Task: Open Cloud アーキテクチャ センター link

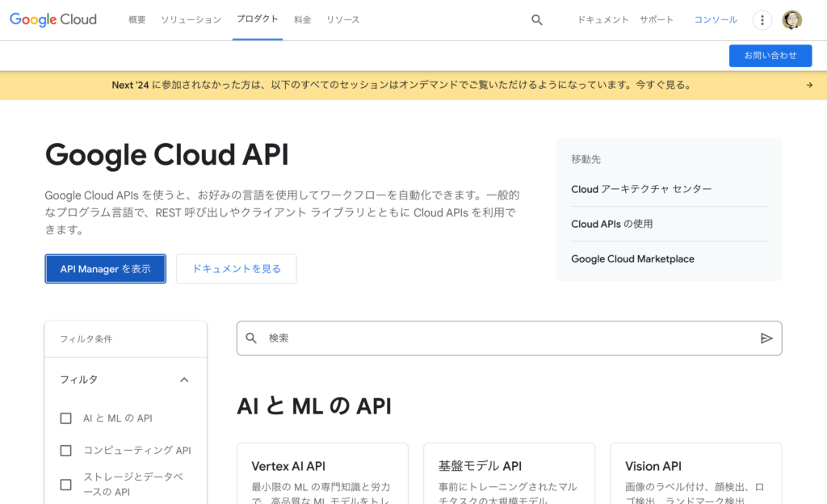Action: tap(641, 189)
